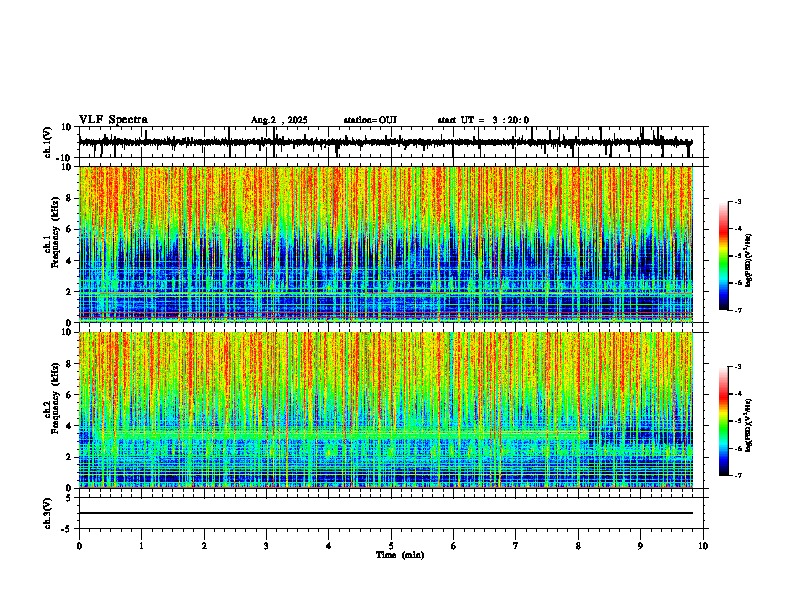Click the flat ch.3 voltage line
Viewport: 792px width, 612px height.
tap(386, 513)
